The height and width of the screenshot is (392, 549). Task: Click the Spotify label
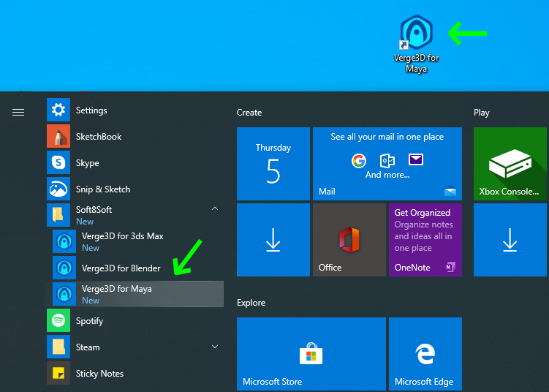point(89,321)
